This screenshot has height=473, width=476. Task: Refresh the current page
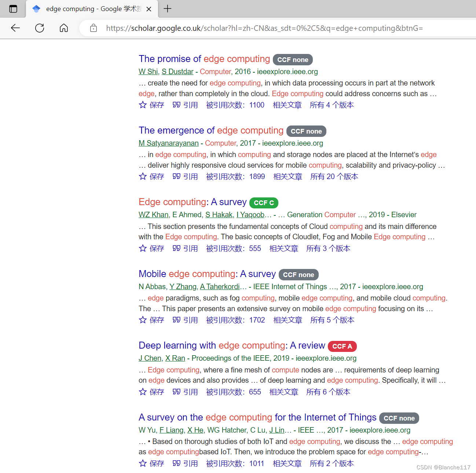tap(40, 28)
